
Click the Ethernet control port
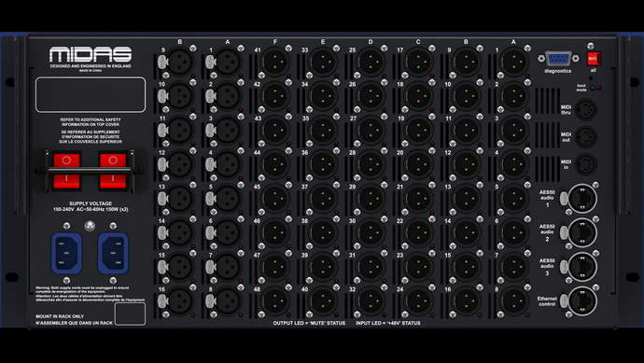[582, 300]
